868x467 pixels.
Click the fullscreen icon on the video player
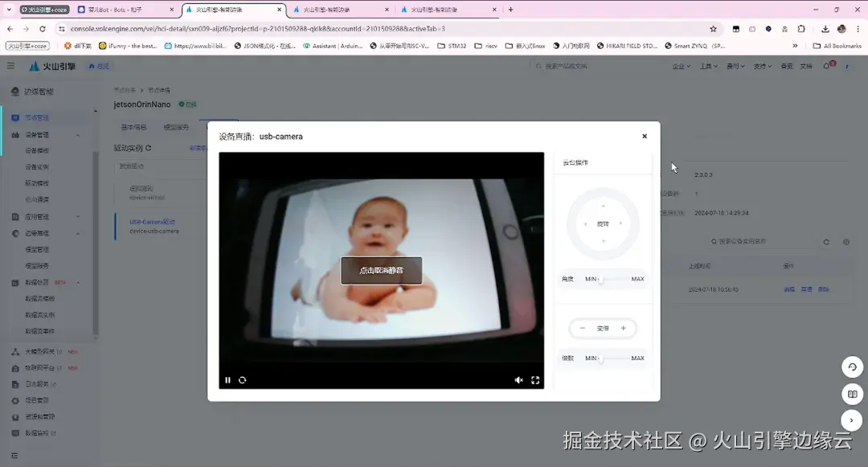click(535, 379)
